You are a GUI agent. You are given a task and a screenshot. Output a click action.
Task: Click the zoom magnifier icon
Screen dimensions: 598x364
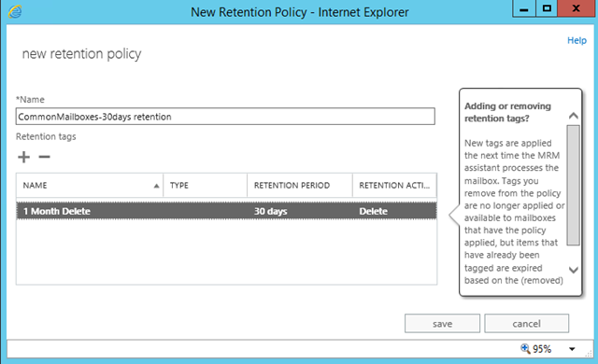coord(525,348)
